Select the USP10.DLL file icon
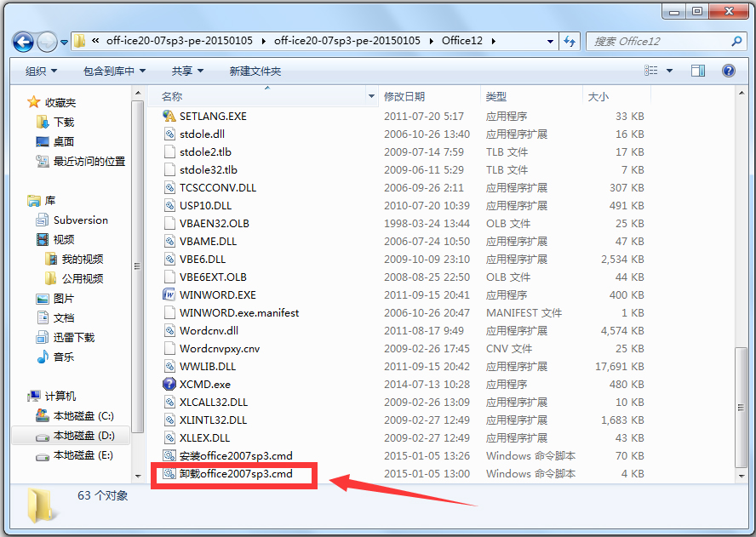Screen dimensions: 756x537 169,205
